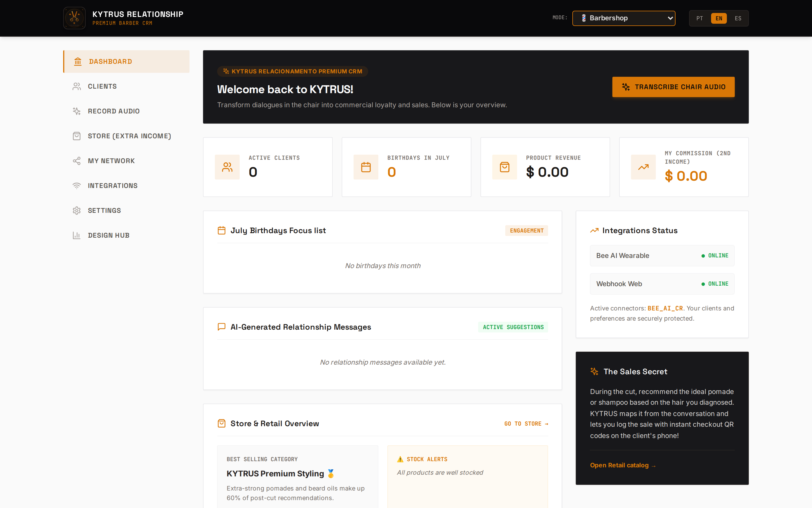Click the sparkle icon beside The Sales Secret
The image size is (812, 508).
594,372
